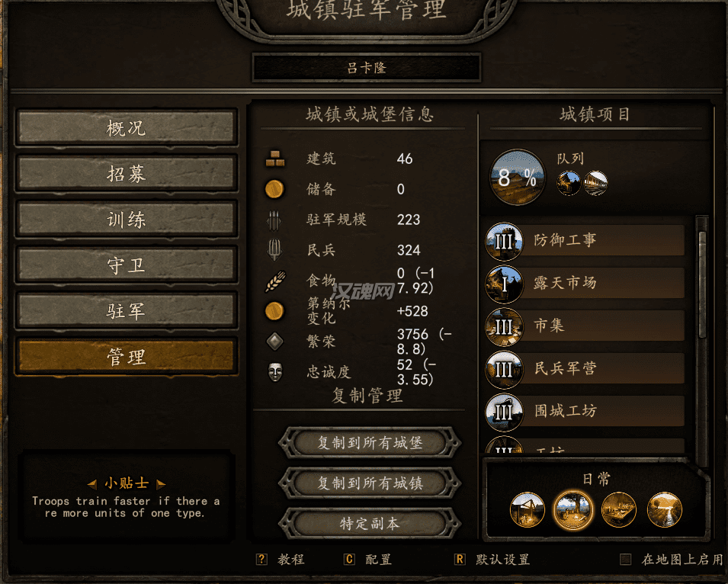Open the 吕卡隆 town name field

tap(367, 68)
